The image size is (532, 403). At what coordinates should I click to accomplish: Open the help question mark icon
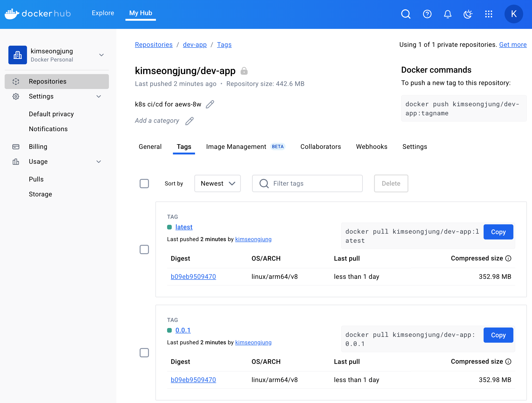(x=427, y=14)
